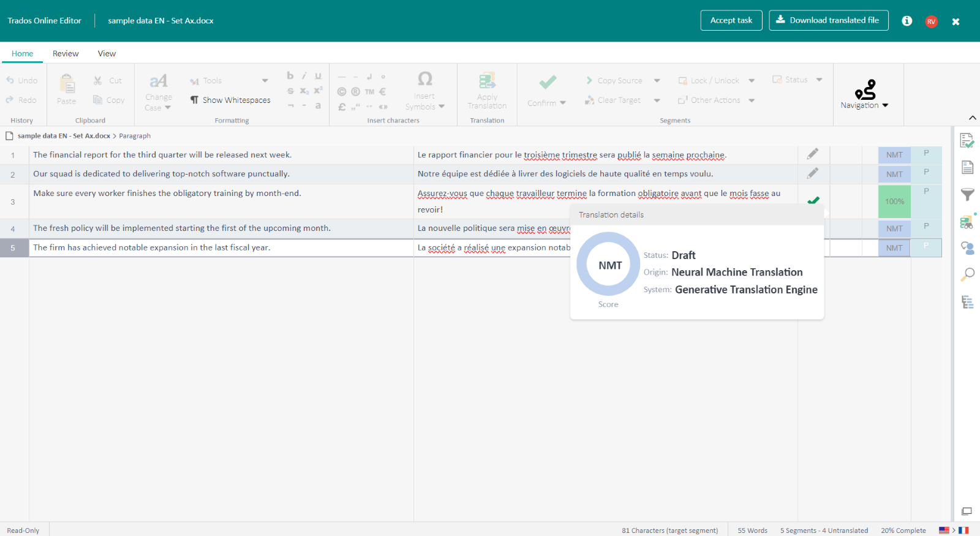Image resolution: width=980 pixels, height=536 pixels.
Task: Click the Apply Translation icon
Action: coord(488,80)
